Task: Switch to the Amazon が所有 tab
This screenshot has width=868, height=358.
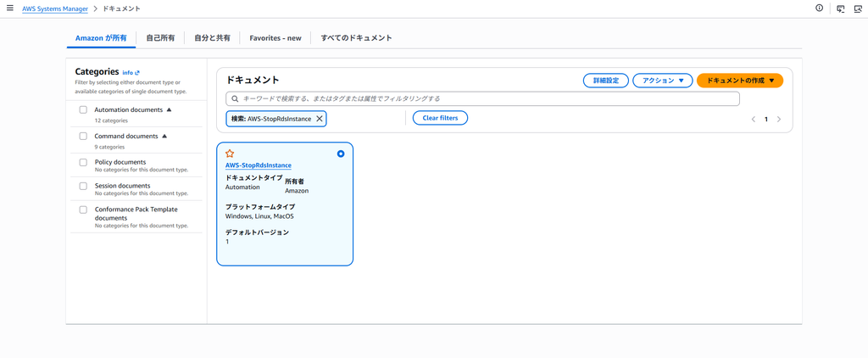Action: 101,38
